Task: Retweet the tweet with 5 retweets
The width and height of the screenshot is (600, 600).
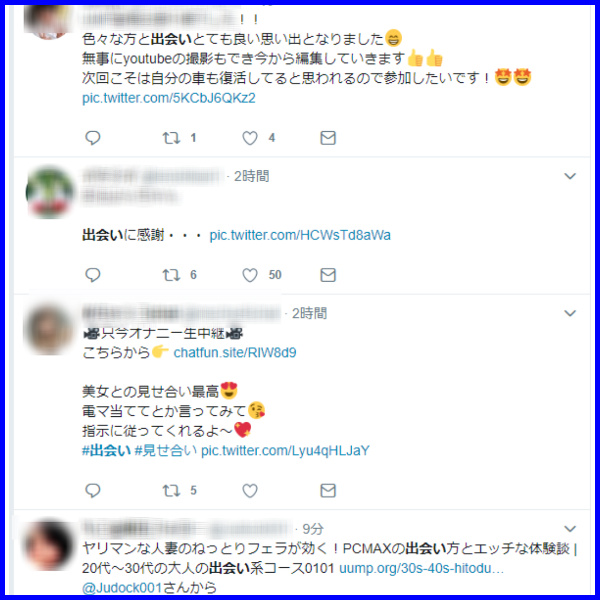Action: 171,490
